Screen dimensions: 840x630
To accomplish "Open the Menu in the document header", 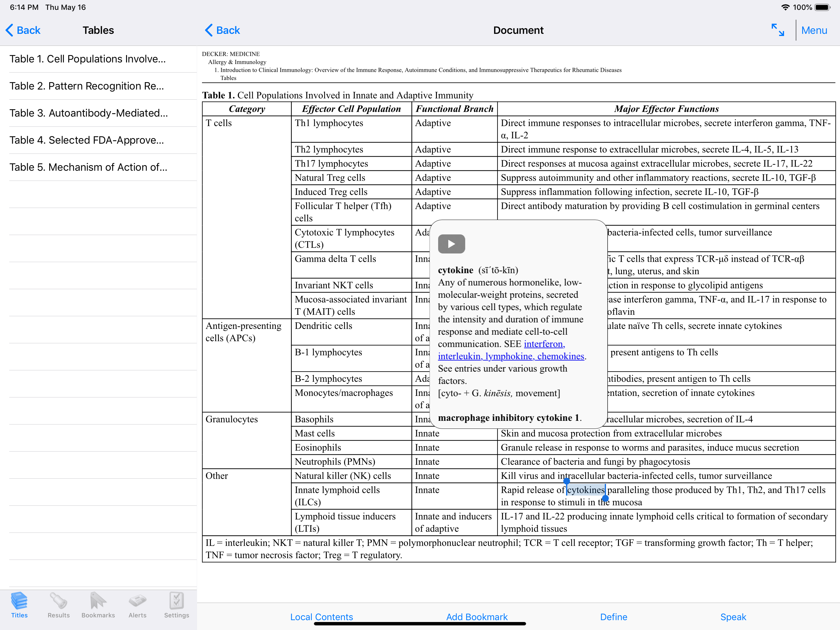I will 814,30.
